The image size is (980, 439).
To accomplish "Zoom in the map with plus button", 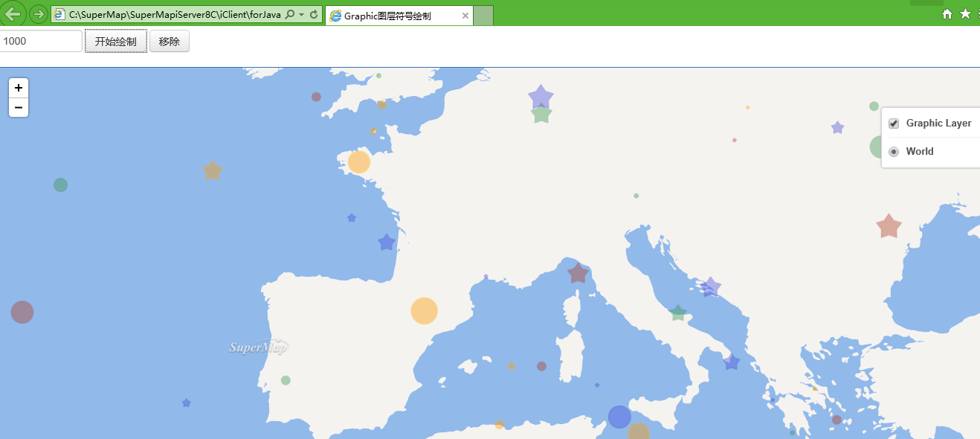I will pos(19,88).
